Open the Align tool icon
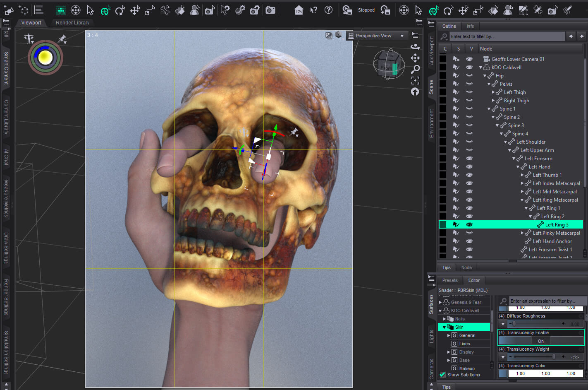This screenshot has height=390, width=588. pos(39,10)
